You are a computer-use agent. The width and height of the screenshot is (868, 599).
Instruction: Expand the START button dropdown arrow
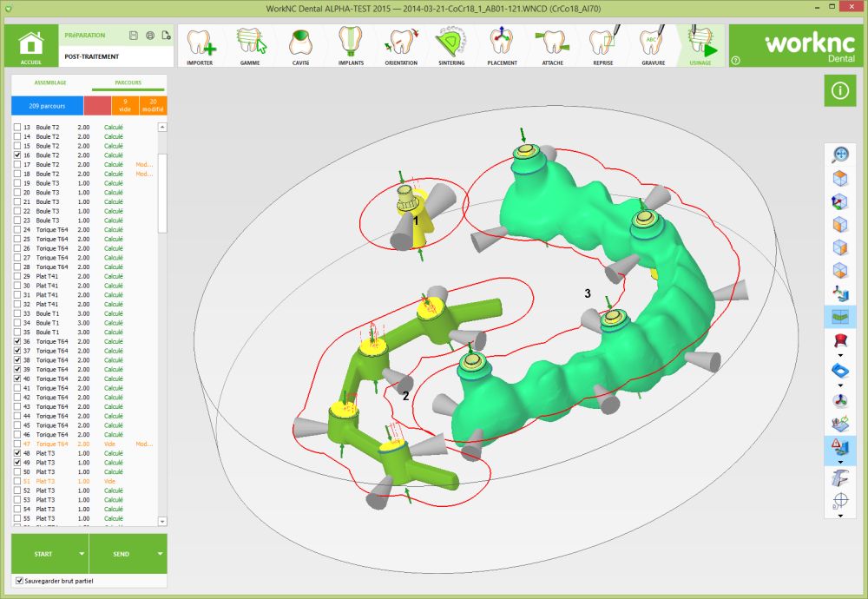tap(82, 554)
